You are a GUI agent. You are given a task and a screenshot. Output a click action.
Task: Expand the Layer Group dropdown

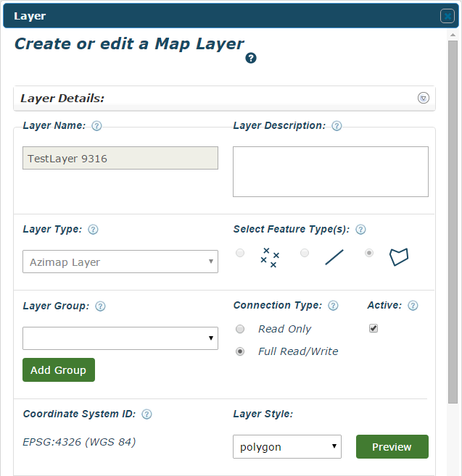pyautogui.click(x=120, y=338)
